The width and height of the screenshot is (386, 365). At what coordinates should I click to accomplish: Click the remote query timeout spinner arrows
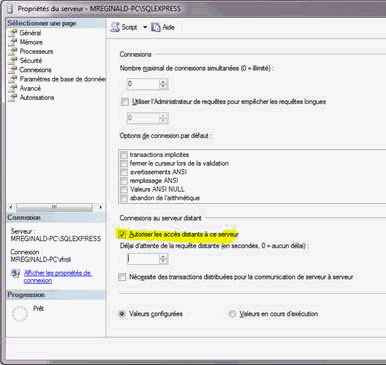pos(163,259)
